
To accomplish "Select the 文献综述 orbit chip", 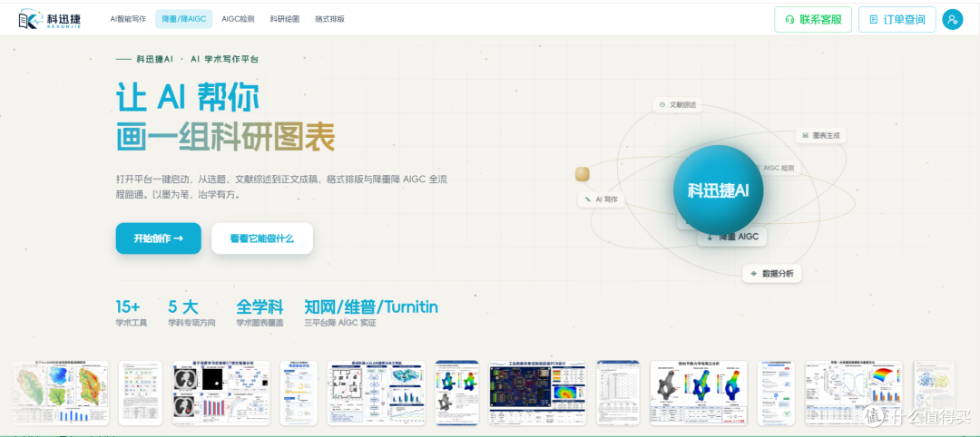I will 678,105.
